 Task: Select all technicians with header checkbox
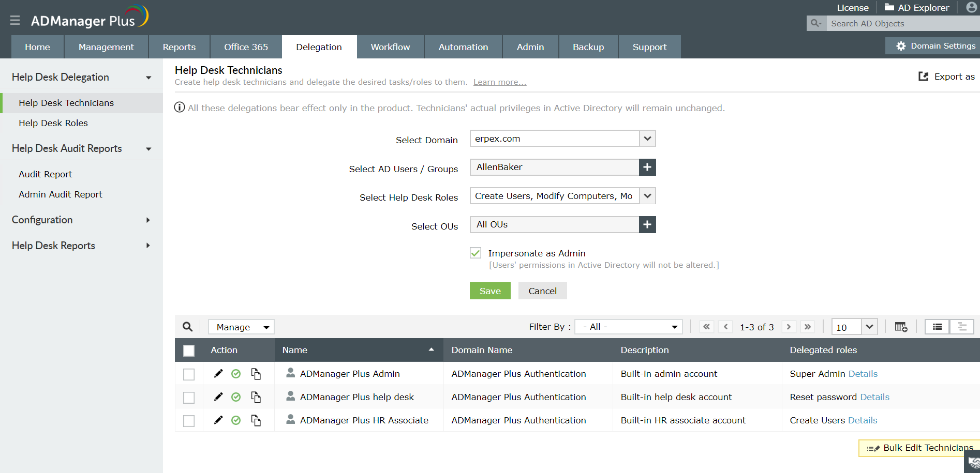pyautogui.click(x=189, y=350)
